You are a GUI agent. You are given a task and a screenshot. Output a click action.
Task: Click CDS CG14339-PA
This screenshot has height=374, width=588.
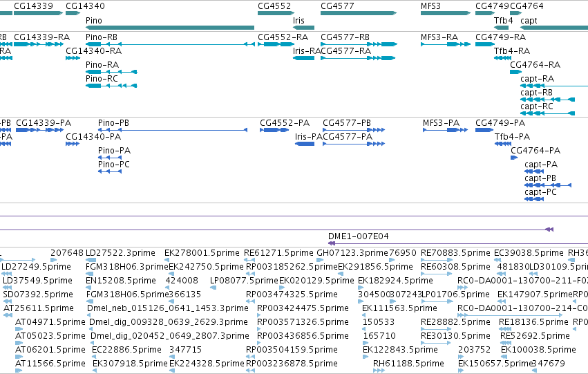[x=40, y=130]
